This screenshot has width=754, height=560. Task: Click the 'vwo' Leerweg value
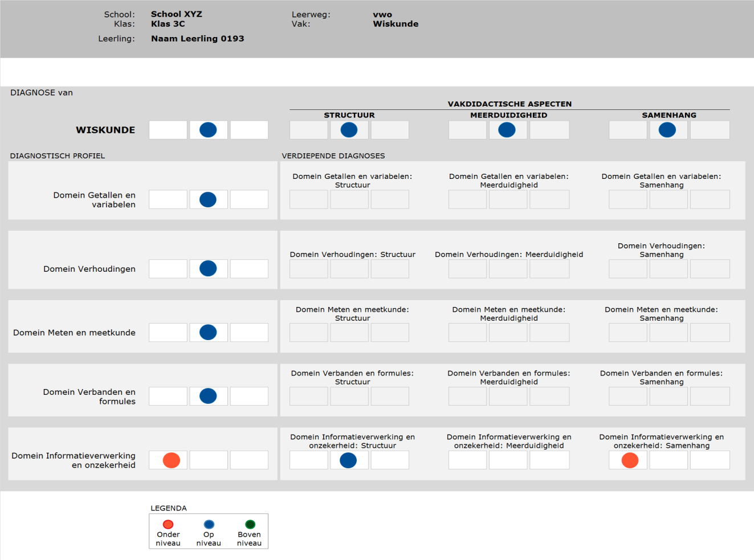click(x=382, y=15)
